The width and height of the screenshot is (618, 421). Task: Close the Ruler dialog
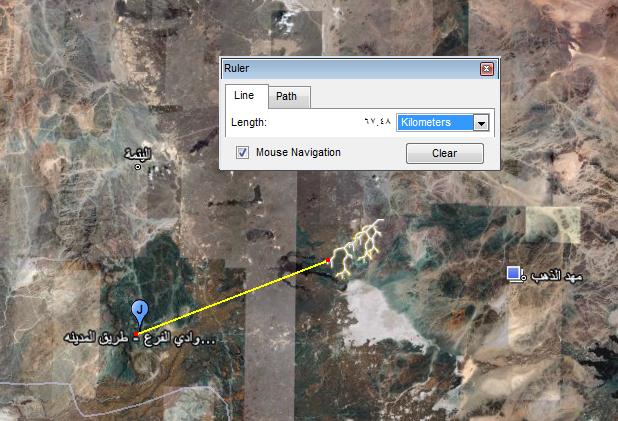(487, 69)
